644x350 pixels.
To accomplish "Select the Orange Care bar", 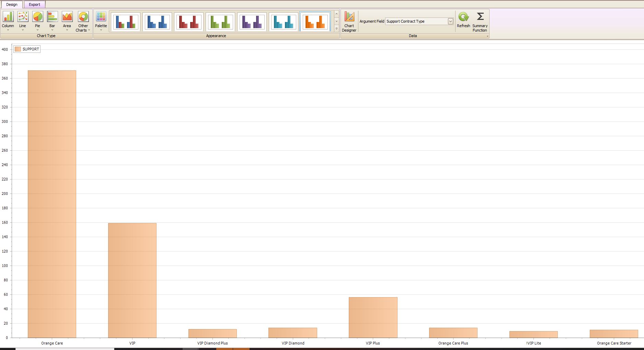I will tap(52, 204).
